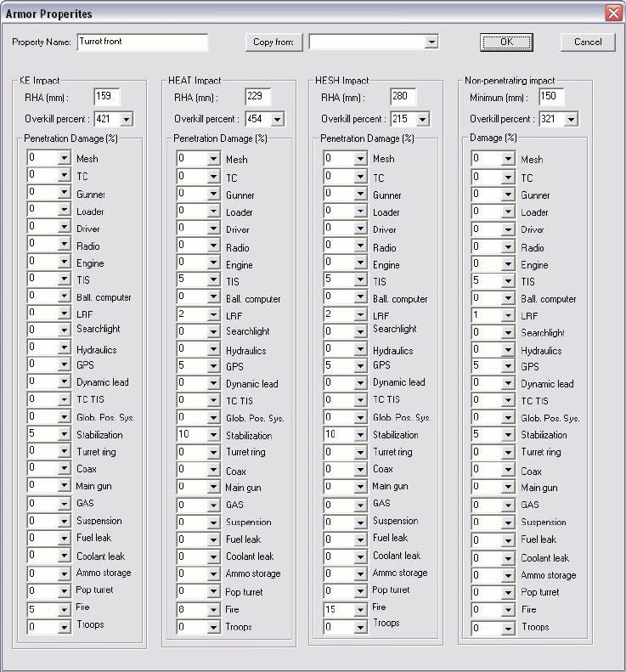626x672 pixels.
Task: Expand Non-penetrating impact Overkill percent dropdown
Action: click(571, 119)
